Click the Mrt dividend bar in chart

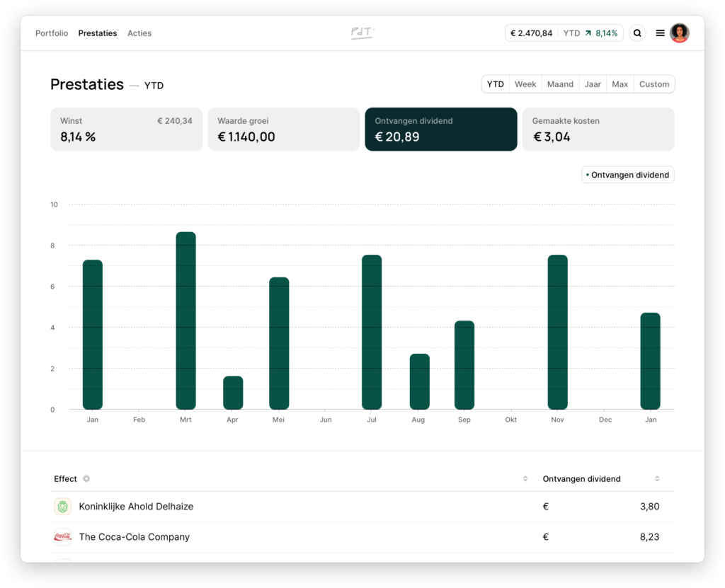185,321
